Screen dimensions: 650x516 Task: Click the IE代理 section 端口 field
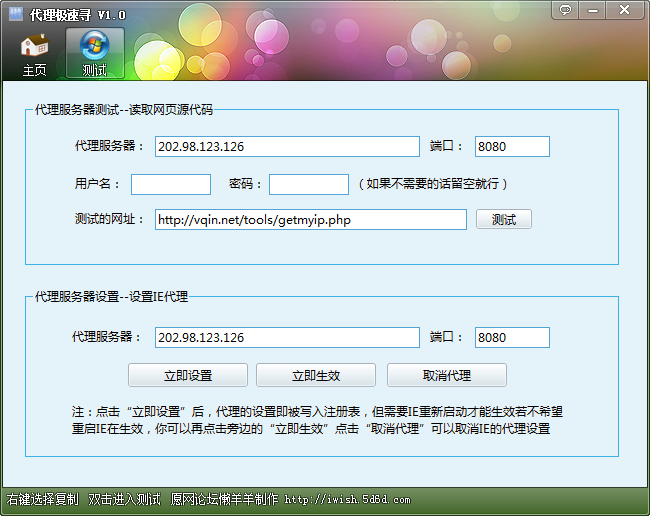tap(512, 338)
